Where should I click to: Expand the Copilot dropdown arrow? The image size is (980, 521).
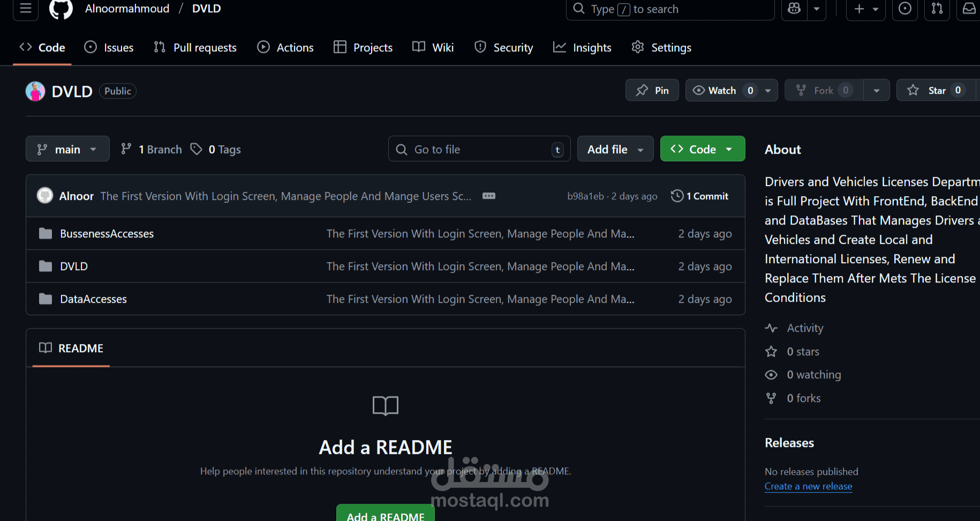point(817,9)
